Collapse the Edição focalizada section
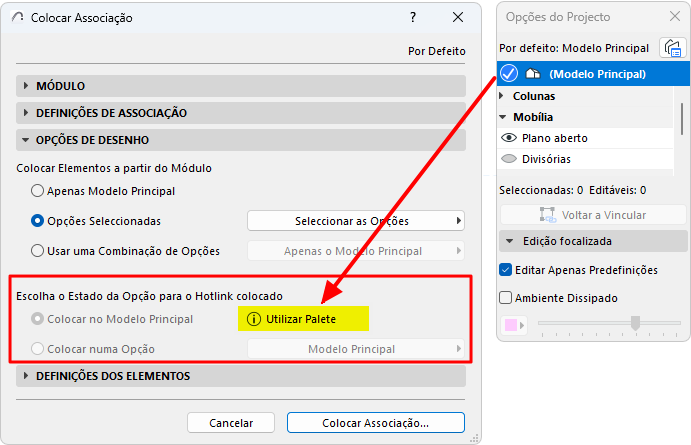 tap(593, 241)
